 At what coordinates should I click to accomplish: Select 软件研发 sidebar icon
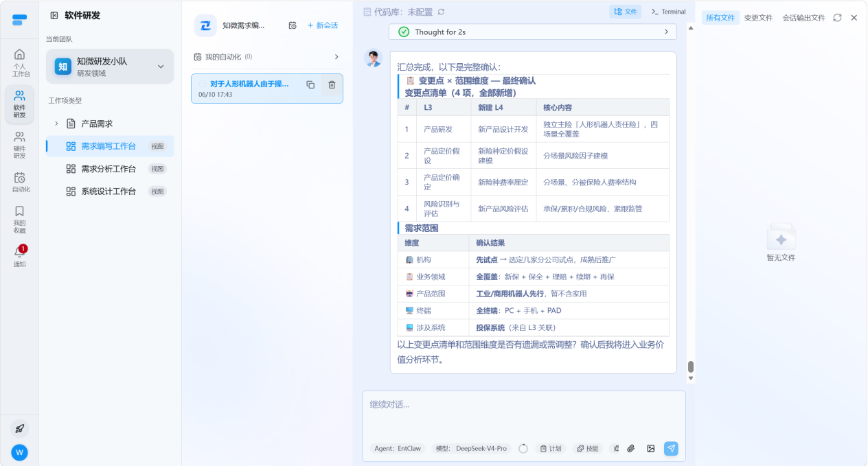point(19,104)
